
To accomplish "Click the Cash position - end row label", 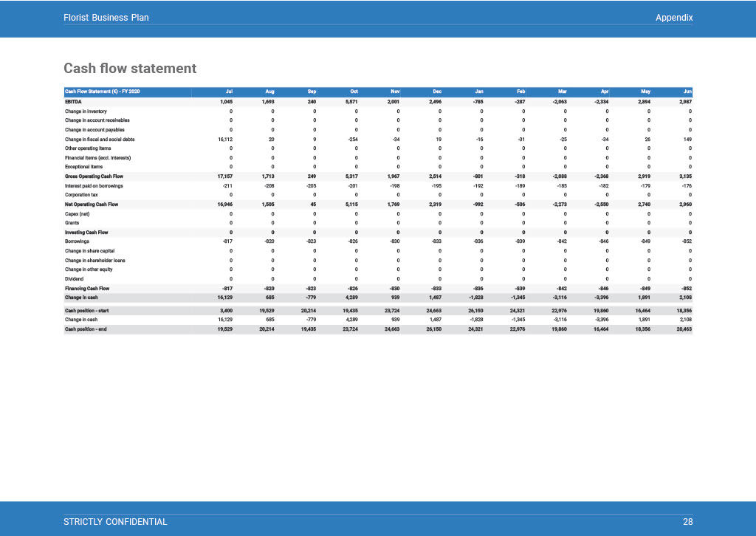I will [82, 329].
